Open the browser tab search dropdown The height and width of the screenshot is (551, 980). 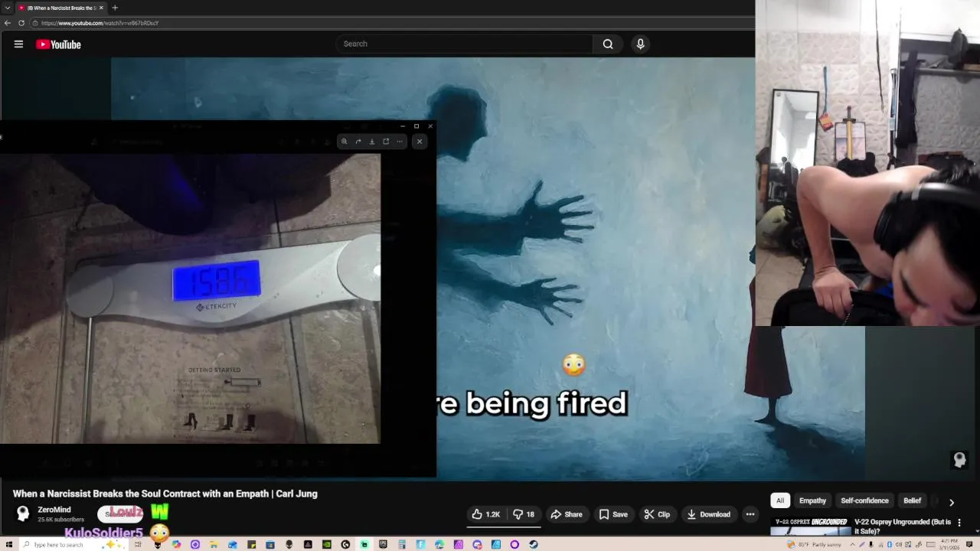point(7,8)
